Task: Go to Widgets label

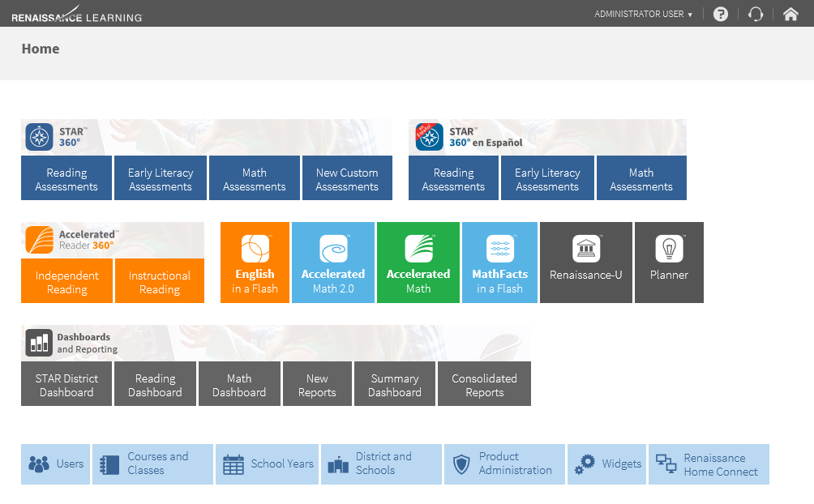Action: 622,464
